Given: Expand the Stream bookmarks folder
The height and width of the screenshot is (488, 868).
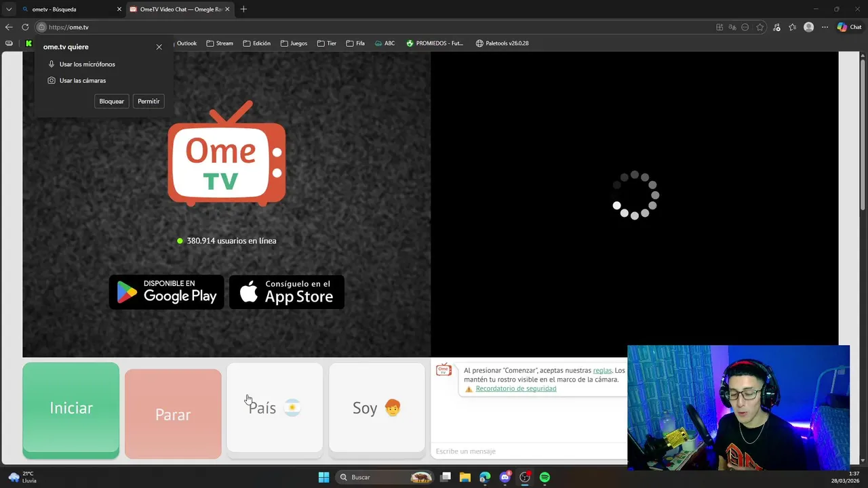Looking at the screenshot, I should pos(220,43).
